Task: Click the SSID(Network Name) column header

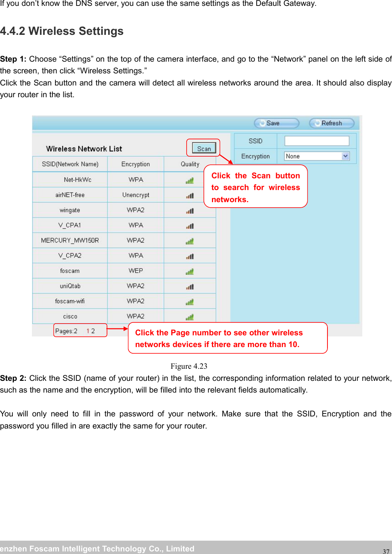Action: (70, 164)
